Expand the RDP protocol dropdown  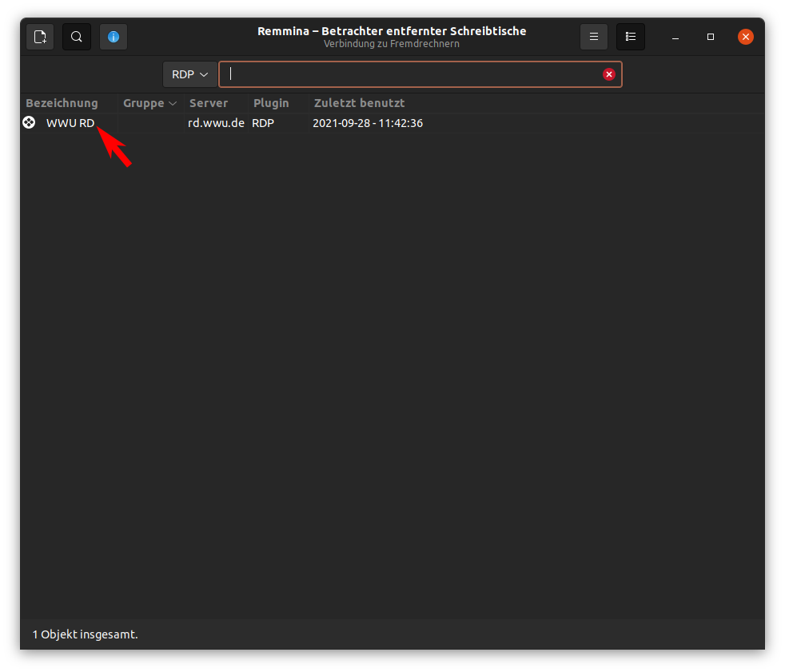[189, 74]
